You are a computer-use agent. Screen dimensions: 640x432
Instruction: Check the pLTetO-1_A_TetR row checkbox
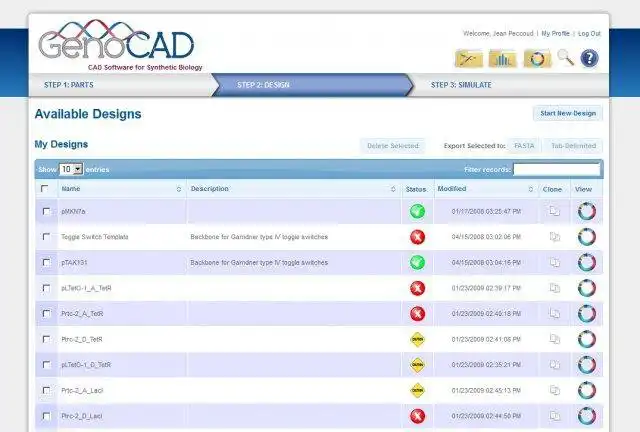pyautogui.click(x=47, y=288)
